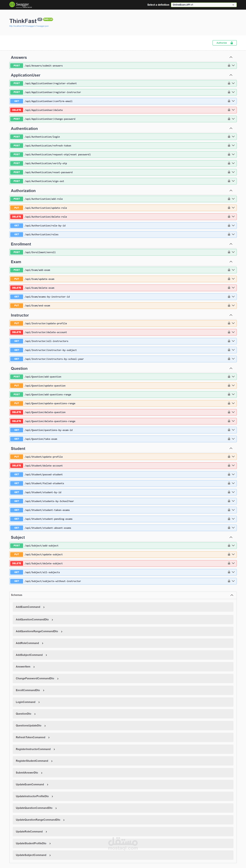The height and width of the screenshot is (868, 246).
Task: Click path /api/Authentication/reset-password
Action: 48,172
